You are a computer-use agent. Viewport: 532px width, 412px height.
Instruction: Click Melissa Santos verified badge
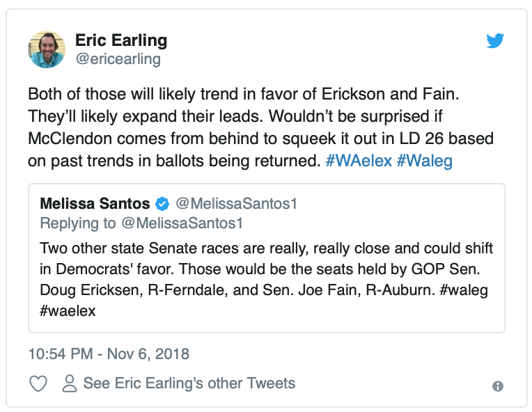pyautogui.click(x=162, y=204)
